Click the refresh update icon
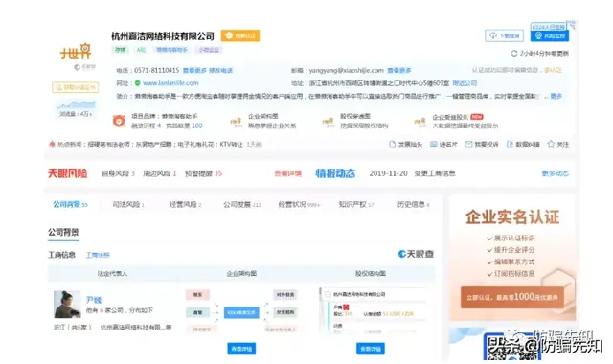613x364 pixels. click(514, 53)
